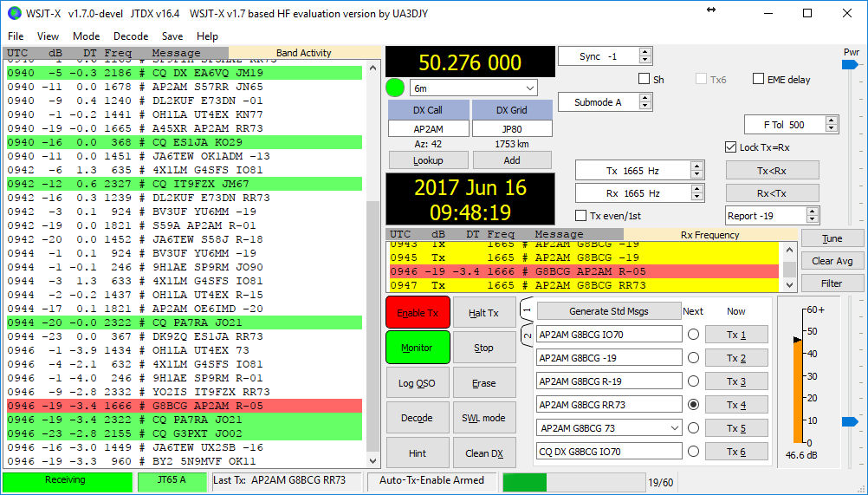The height and width of the screenshot is (495, 868).
Task: Toggle the green Monitor button
Action: [418, 347]
